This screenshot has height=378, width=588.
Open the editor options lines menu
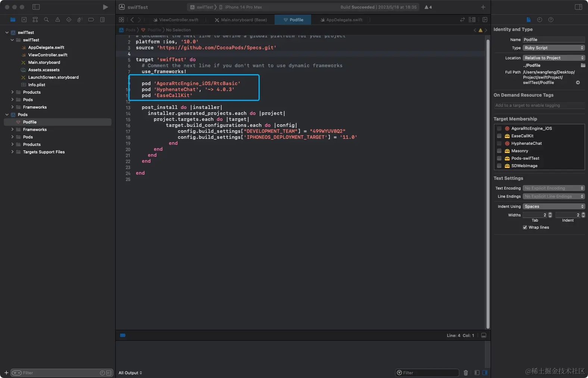tap(472, 20)
